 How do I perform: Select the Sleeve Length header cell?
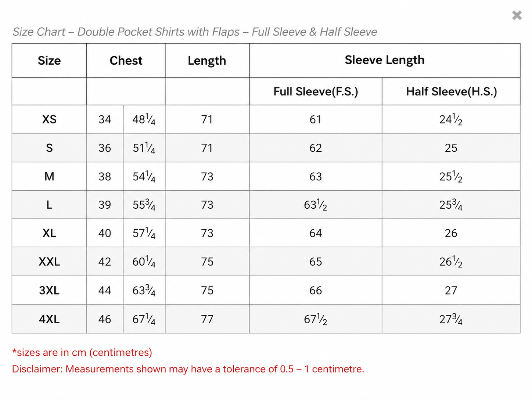pos(385,60)
